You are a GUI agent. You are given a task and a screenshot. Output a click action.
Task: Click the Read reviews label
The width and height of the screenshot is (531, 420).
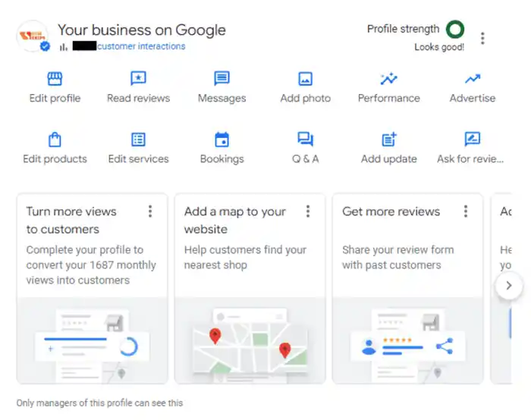point(139,98)
